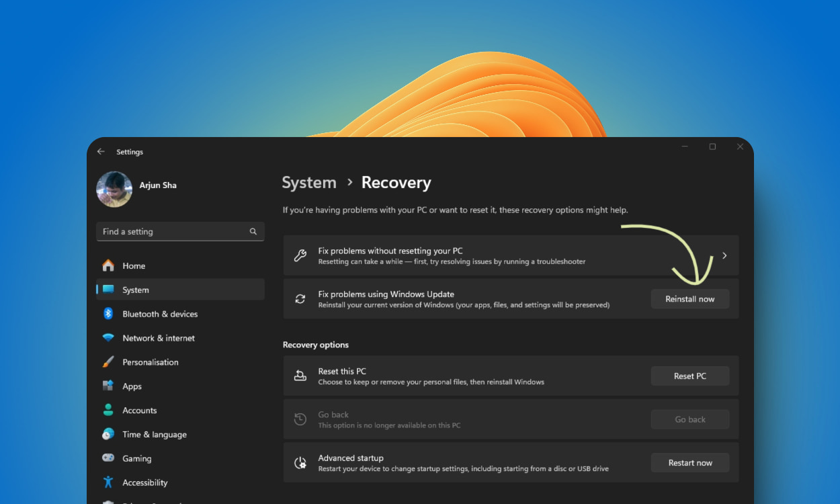Go to Accounts settings
The height and width of the screenshot is (504, 840).
180,410
